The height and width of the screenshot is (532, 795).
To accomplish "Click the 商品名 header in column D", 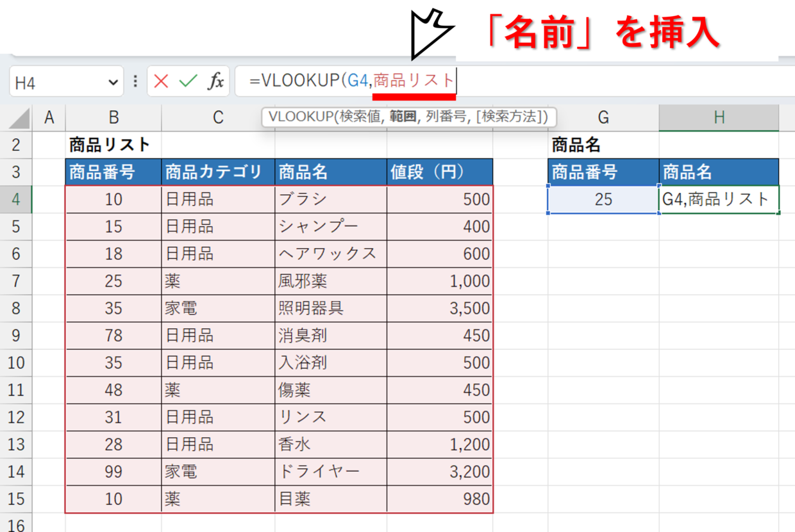I will [331, 172].
